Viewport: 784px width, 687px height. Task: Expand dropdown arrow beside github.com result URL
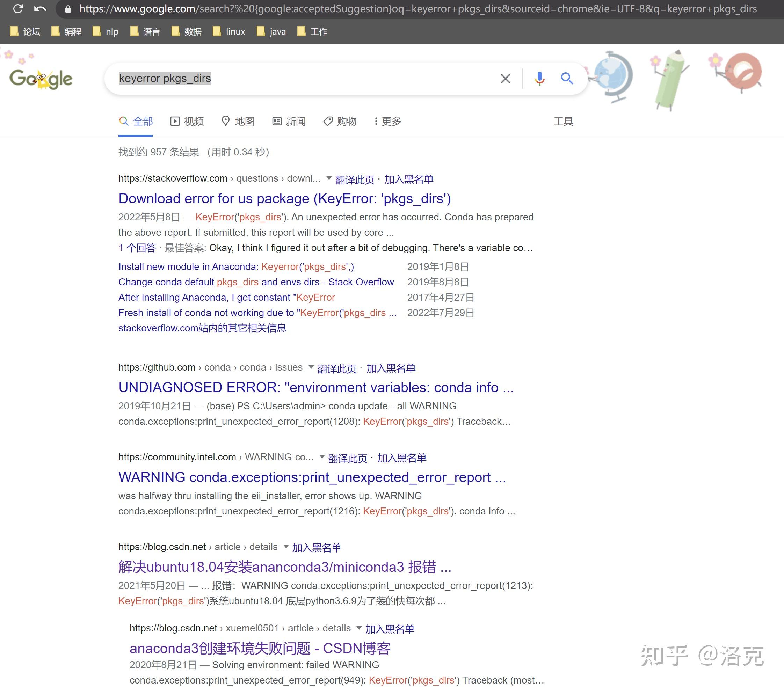point(311,367)
